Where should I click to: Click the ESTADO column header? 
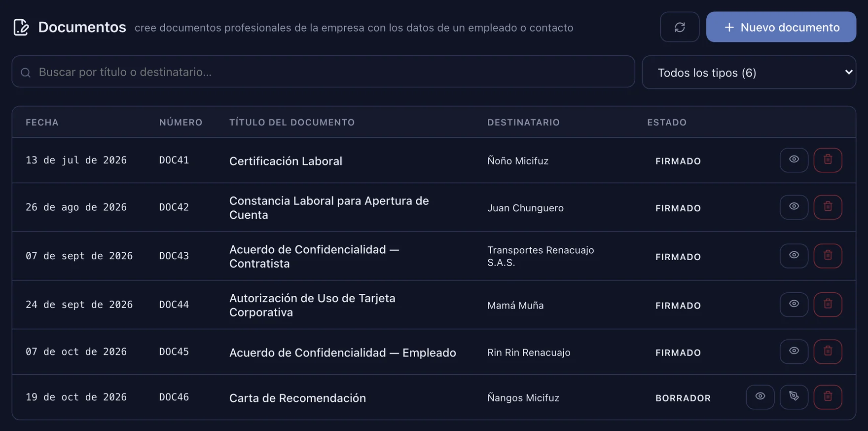[x=667, y=122]
